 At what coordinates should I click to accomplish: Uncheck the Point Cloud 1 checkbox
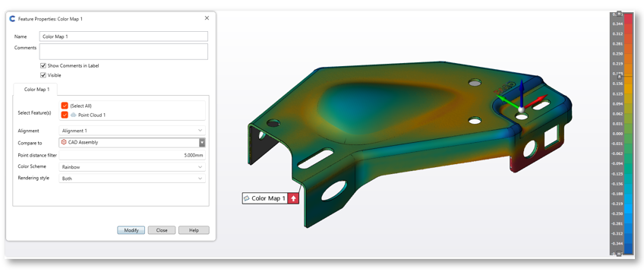(x=65, y=115)
